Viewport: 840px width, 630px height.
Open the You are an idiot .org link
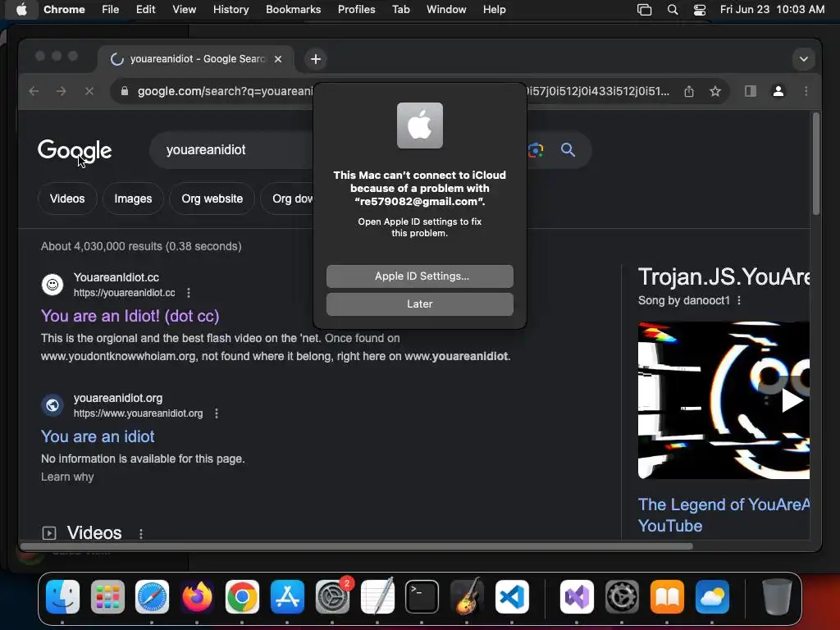pos(98,436)
